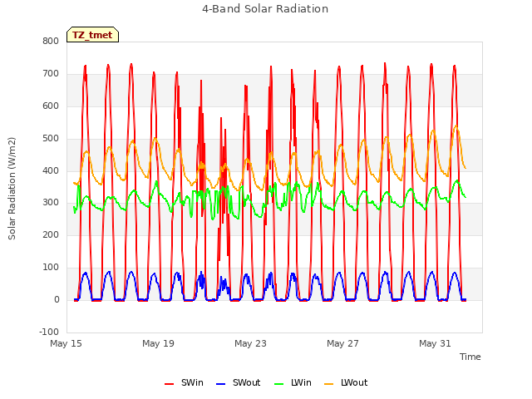This screenshot has height=399, width=532.
Task: Click the Time axis label
Action: [x=470, y=357]
